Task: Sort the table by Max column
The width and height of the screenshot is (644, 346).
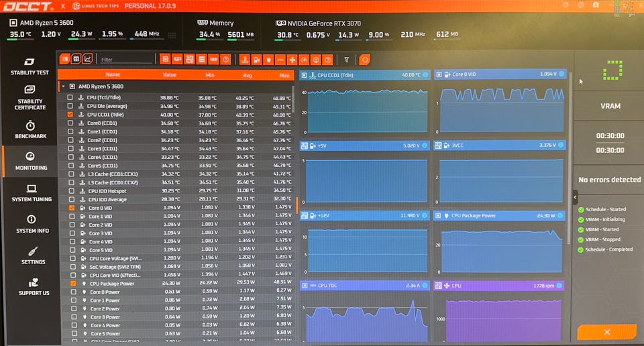Action: (284, 76)
